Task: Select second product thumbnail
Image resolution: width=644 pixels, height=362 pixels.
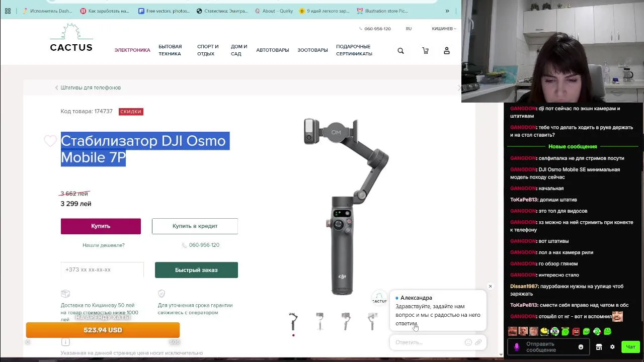Action: tap(319, 321)
